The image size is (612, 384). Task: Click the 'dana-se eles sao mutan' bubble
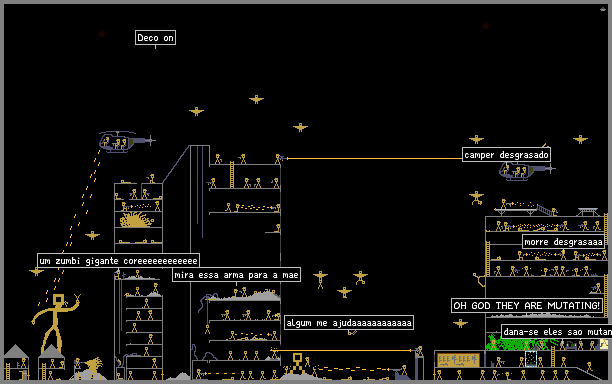[x=557, y=332]
